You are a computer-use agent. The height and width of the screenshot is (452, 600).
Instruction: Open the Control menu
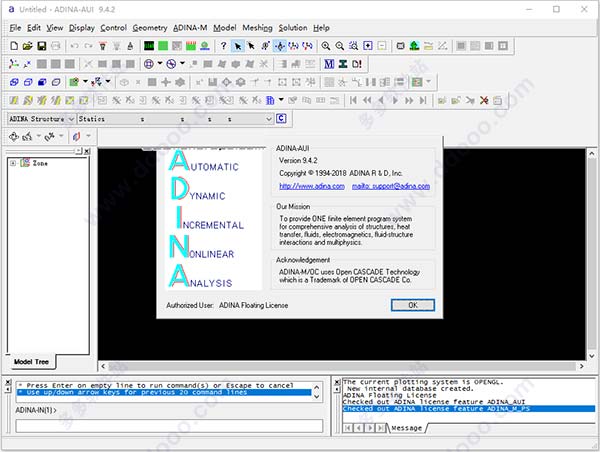113,28
